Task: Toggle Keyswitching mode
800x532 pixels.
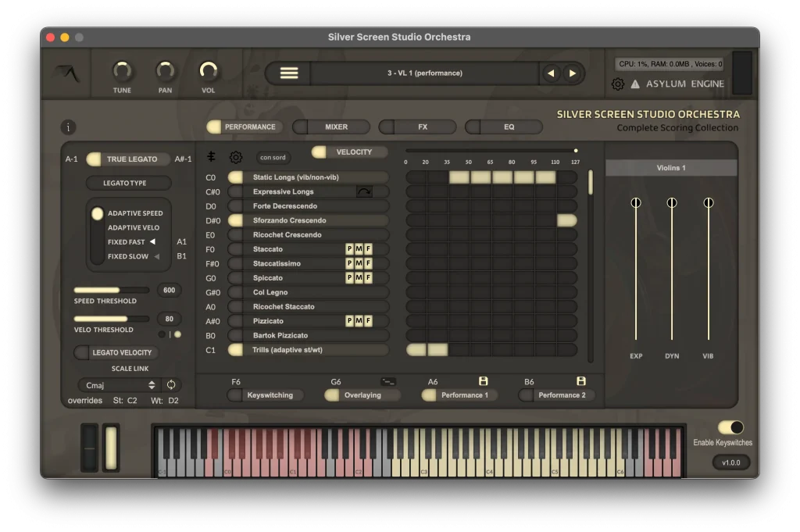Action: (x=266, y=395)
